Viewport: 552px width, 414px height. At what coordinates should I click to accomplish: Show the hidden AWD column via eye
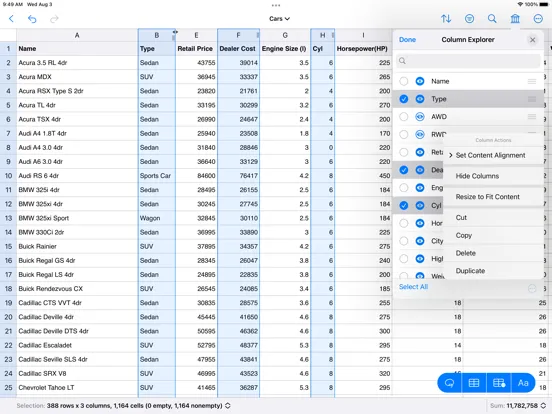(x=420, y=117)
